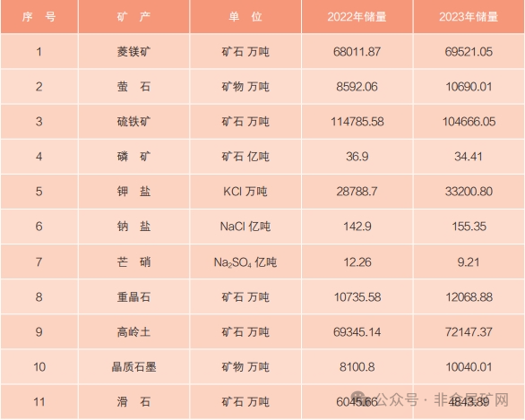
Task: Click the value 104666.05
Action: coord(469,122)
